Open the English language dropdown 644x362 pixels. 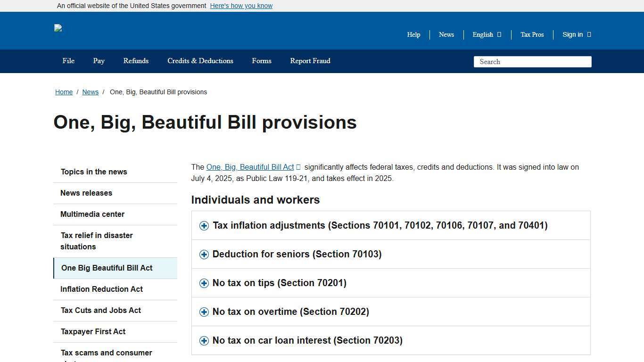click(486, 34)
